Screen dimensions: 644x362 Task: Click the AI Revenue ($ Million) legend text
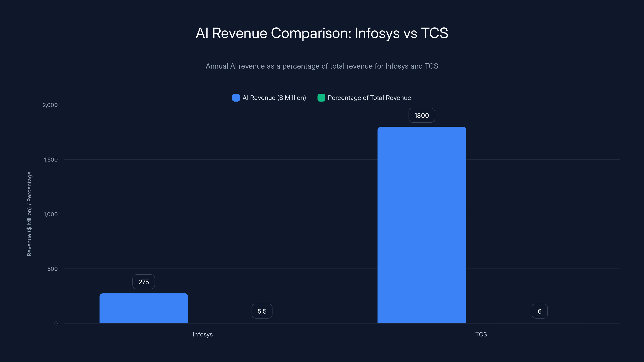click(274, 98)
